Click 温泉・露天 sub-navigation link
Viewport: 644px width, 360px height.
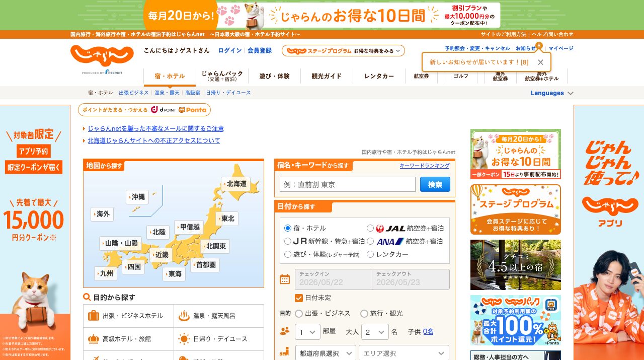(167, 93)
